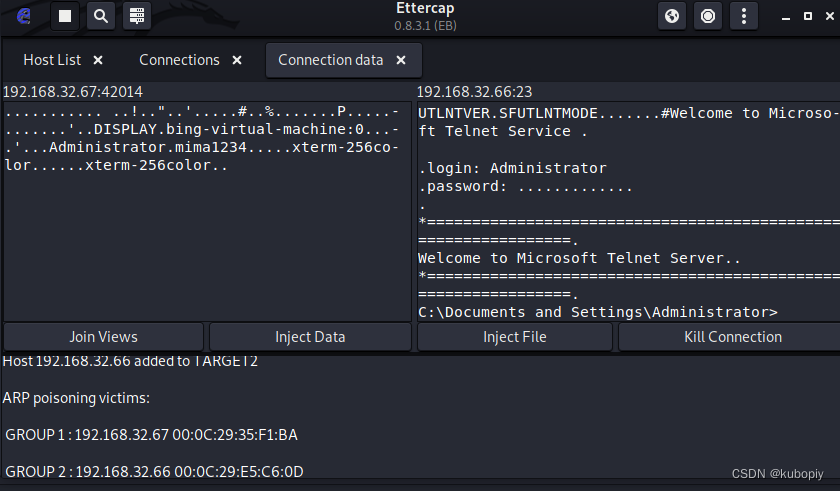Open the hosts list icon
The width and height of the screenshot is (840, 491).
pyautogui.click(x=137, y=16)
